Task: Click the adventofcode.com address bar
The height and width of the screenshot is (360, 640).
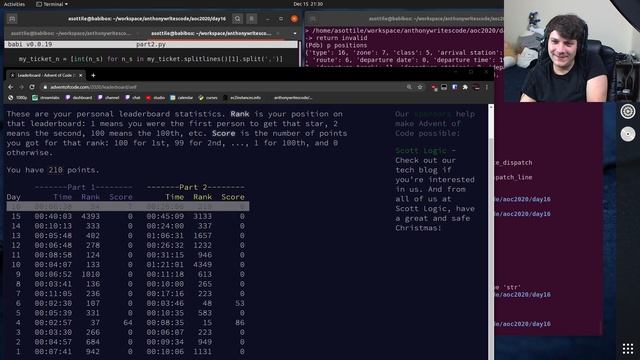Action: click(224, 87)
